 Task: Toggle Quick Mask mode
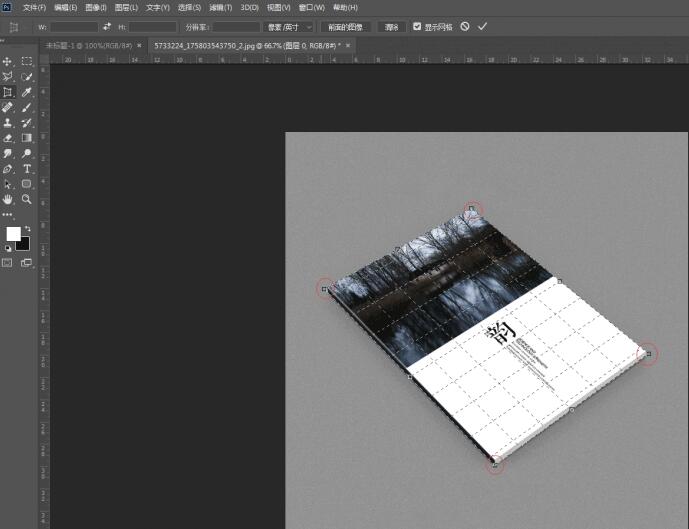[8, 263]
